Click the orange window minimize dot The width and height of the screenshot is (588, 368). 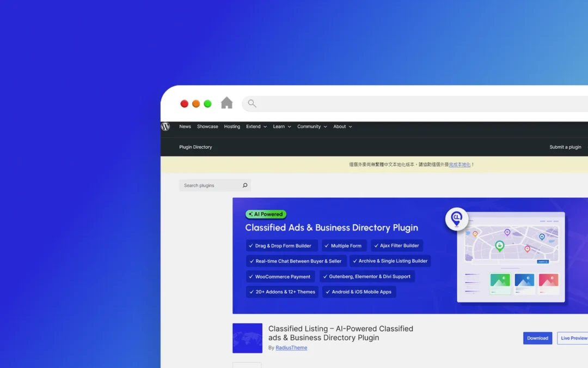click(x=196, y=104)
